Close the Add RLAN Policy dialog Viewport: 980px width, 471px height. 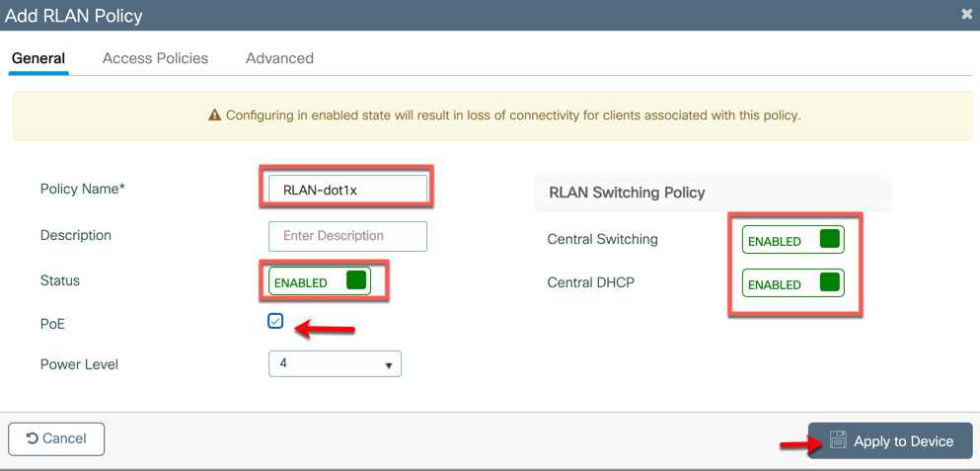[x=967, y=15]
